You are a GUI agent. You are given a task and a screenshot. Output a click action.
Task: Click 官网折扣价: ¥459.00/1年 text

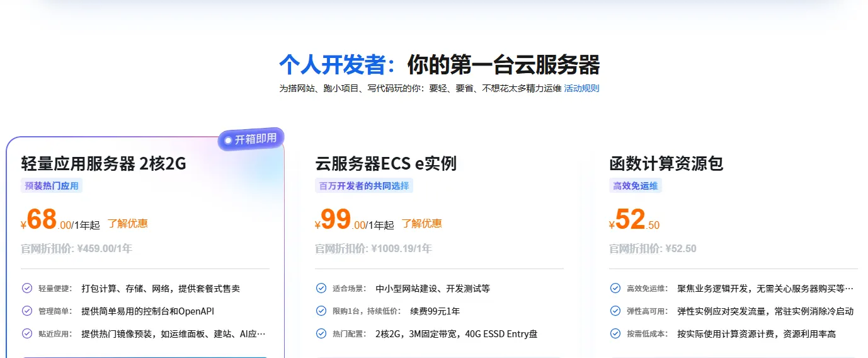click(77, 248)
